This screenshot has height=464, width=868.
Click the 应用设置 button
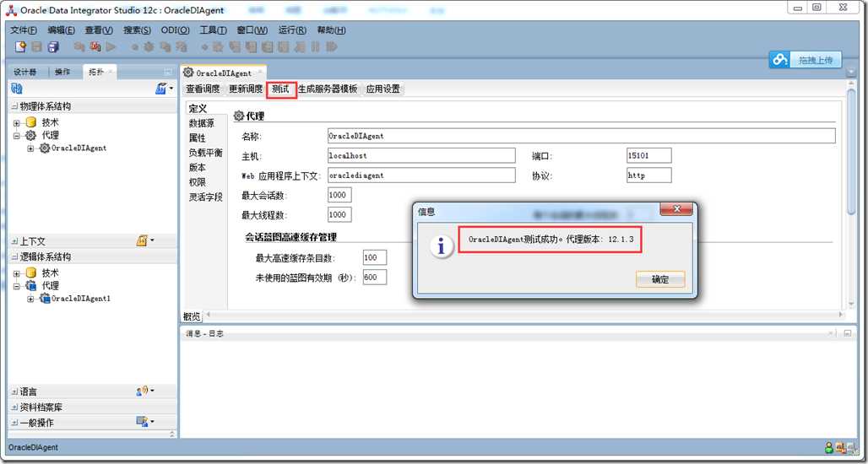[x=383, y=89]
